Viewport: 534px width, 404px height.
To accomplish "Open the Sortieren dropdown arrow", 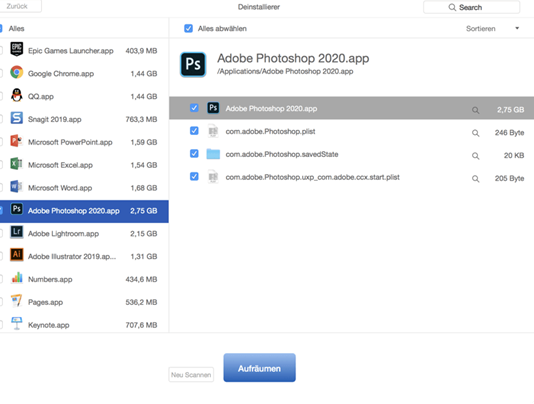I will tap(517, 28).
